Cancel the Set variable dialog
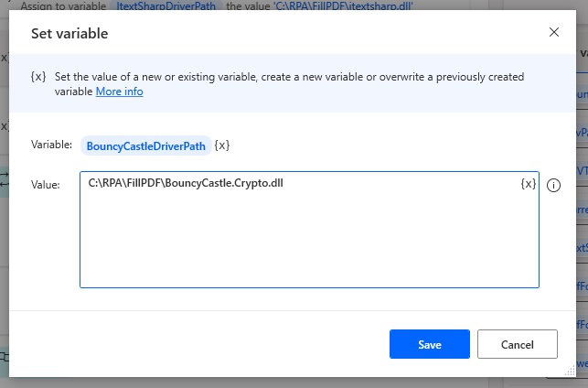This screenshot has height=388, width=588. tap(517, 344)
